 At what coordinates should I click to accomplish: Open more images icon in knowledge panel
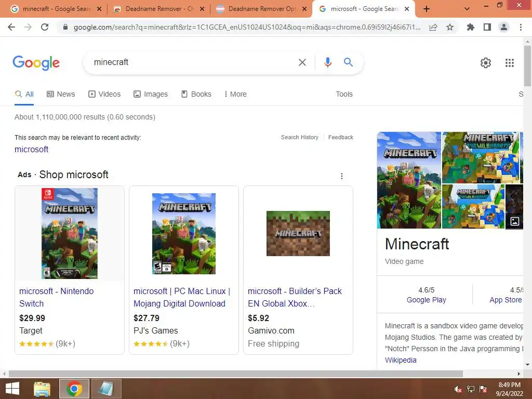[x=515, y=221]
